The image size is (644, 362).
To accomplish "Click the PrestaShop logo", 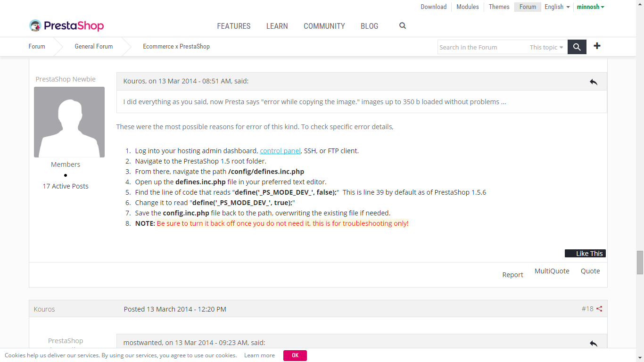I will (x=66, y=25).
